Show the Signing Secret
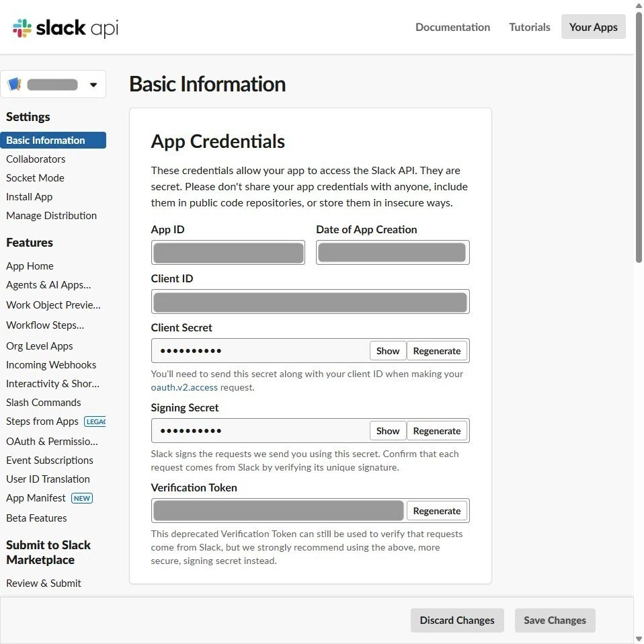 pyautogui.click(x=388, y=432)
